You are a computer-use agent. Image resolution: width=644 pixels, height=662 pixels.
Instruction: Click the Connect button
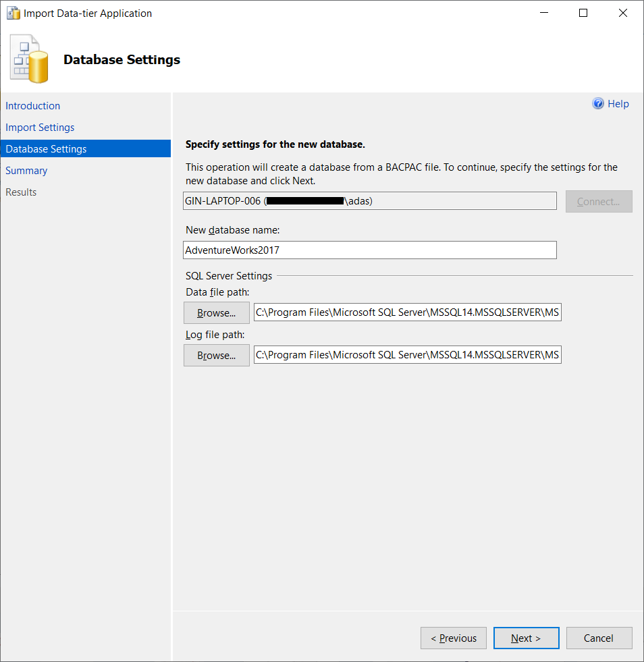tap(599, 200)
